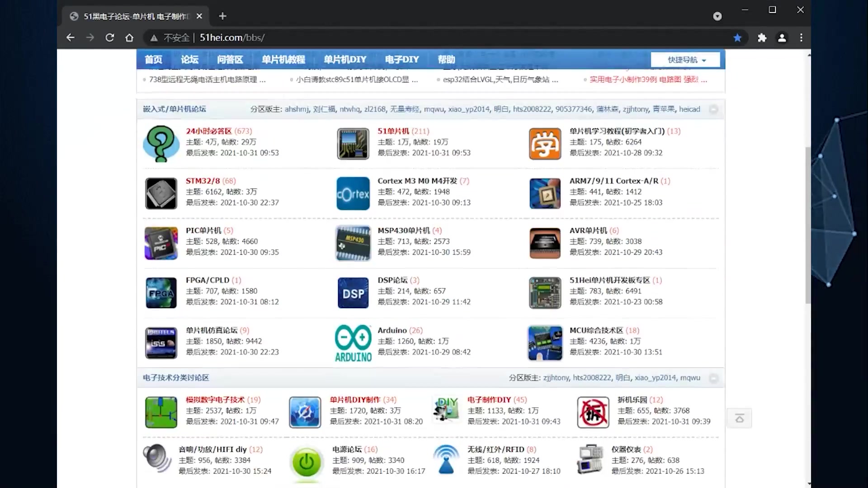Open 问答区 navigation item
This screenshot has height=488, width=868.
pos(230,60)
